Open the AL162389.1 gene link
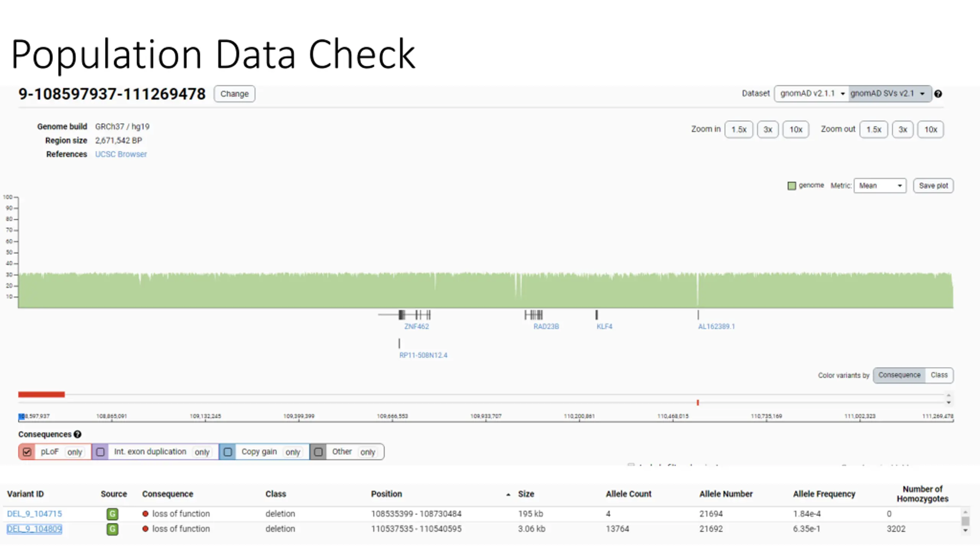 (x=716, y=326)
